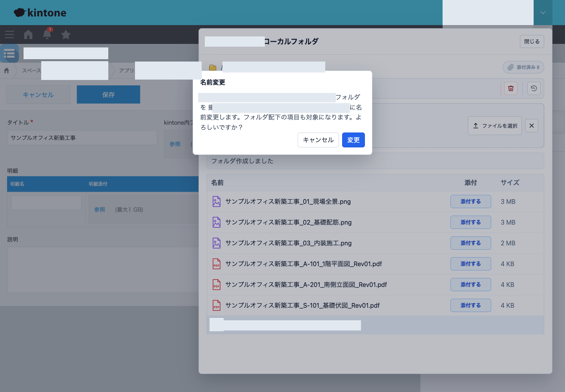Image resolution: width=565 pixels, height=392 pixels.
Task: Click PDF icon for A-101_1階平面図_Rev01.pdf
Action: point(217,264)
